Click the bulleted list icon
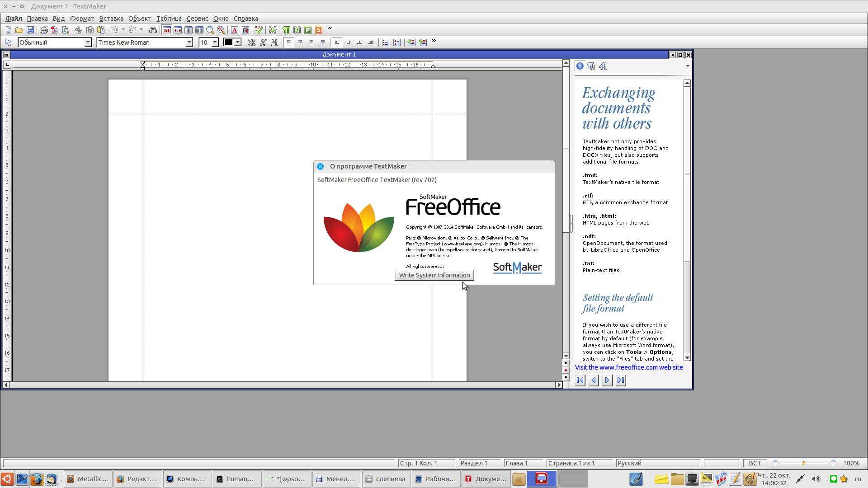Screen dimensions: 868x488 click(385, 42)
